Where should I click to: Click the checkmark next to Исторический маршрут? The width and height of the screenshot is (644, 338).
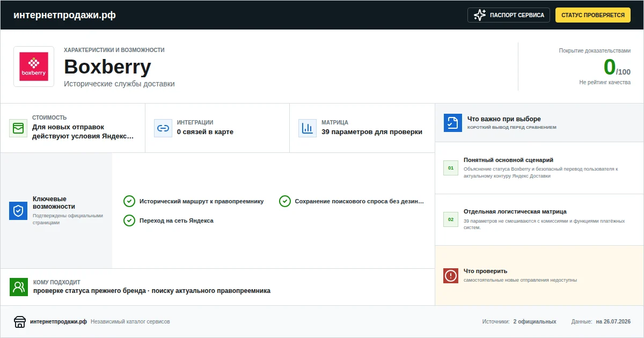tap(129, 201)
